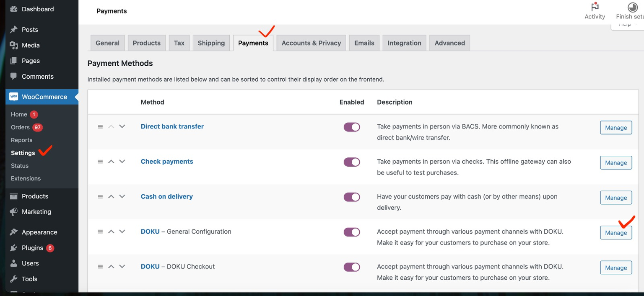This screenshot has height=296, width=644.
Task: Click the WooCommerce logo icon
Action: 14,97
